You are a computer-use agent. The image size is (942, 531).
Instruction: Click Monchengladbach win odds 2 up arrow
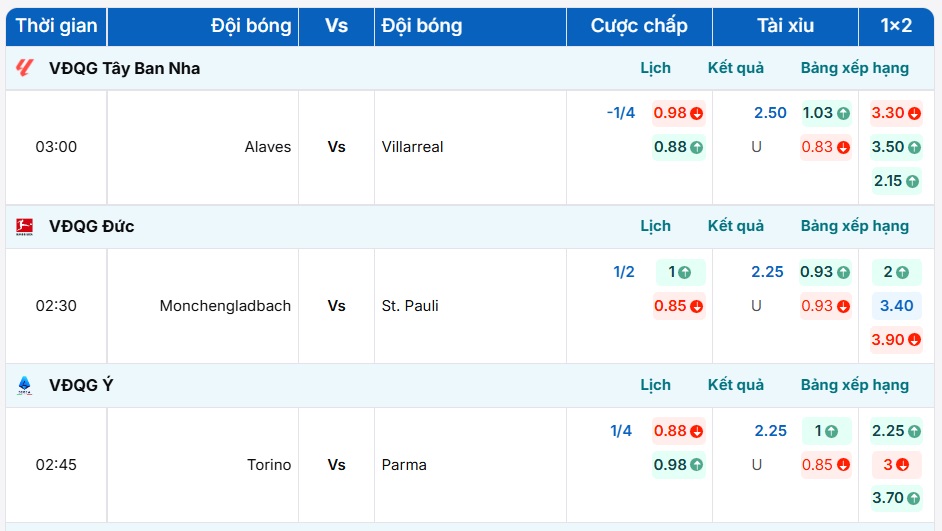point(902,272)
